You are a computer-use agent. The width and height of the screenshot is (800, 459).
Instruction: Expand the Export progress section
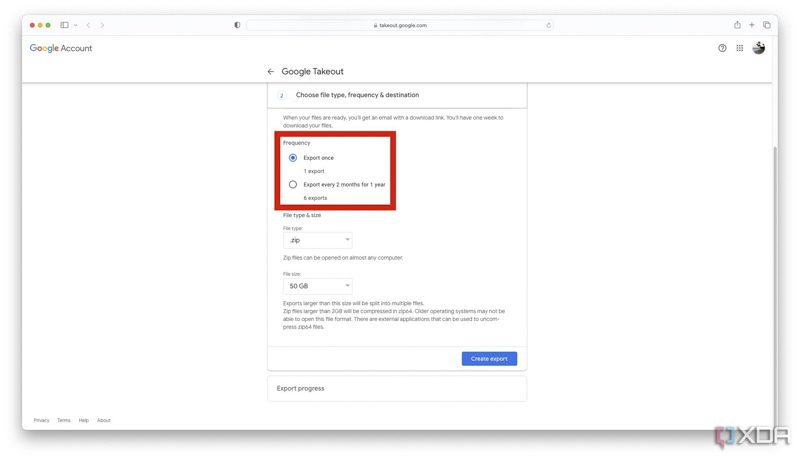[397, 389]
